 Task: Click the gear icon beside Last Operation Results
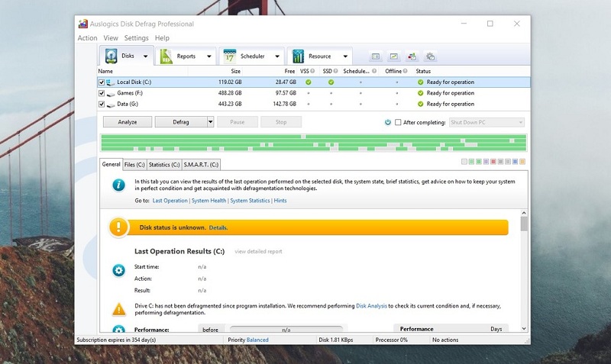click(x=118, y=270)
